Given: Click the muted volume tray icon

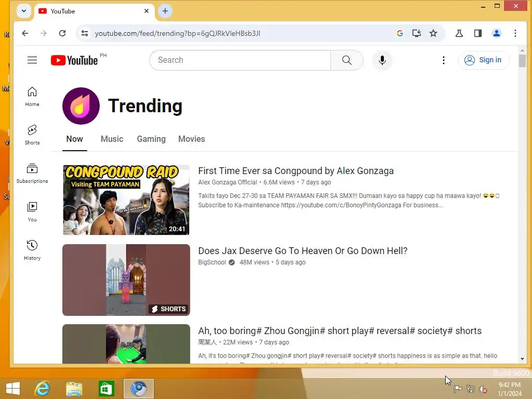Looking at the screenshot, I should point(483,389).
